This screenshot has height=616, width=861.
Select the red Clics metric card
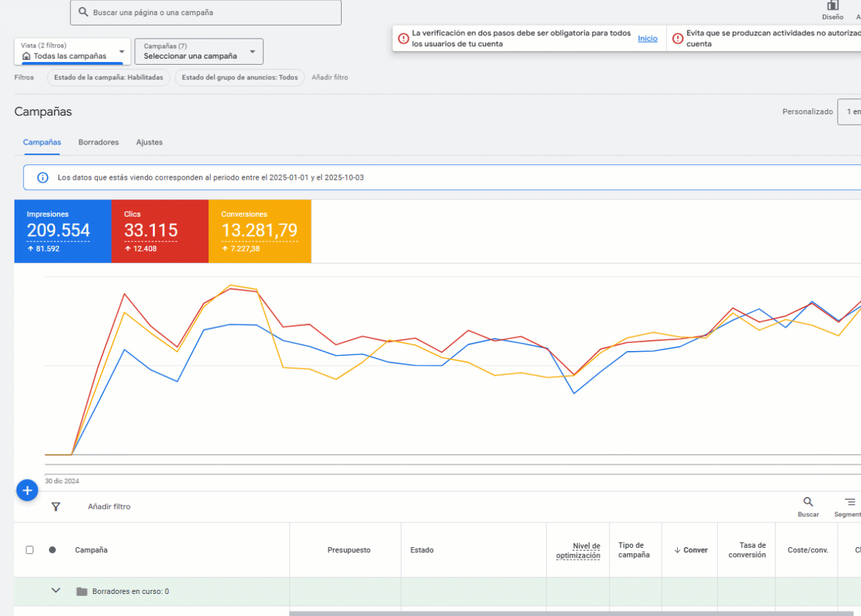pyautogui.click(x=160, y=231)
